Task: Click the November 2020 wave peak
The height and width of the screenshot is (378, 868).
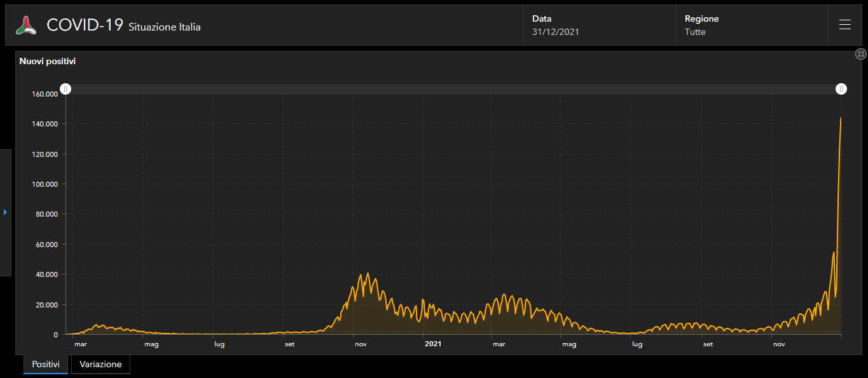Action: tap(368, 274)
